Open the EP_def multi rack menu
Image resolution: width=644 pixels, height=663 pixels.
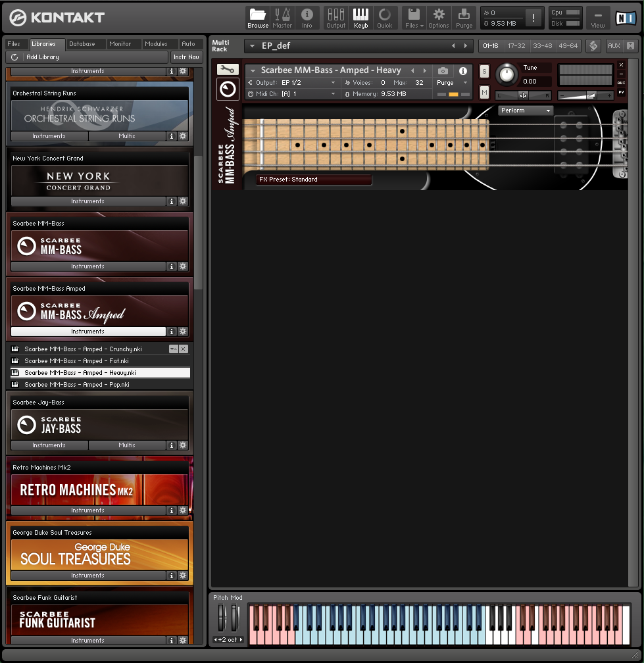tap(252, 45)
